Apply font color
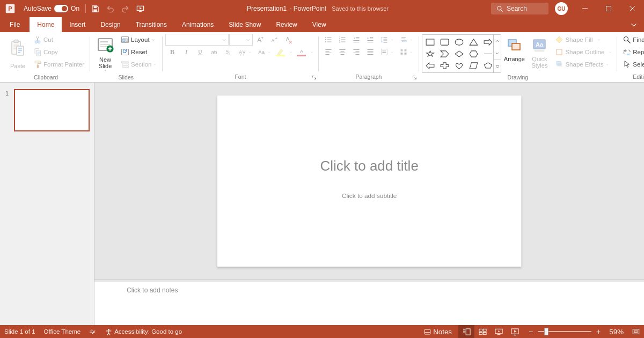Viewport: 644px width, 338px height. [301, 52]
